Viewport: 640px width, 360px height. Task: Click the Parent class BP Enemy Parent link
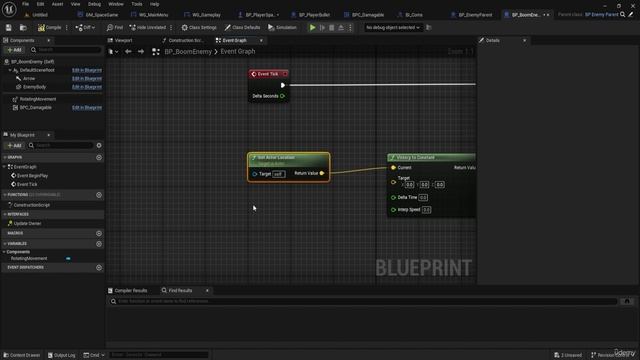coord(602,15)
